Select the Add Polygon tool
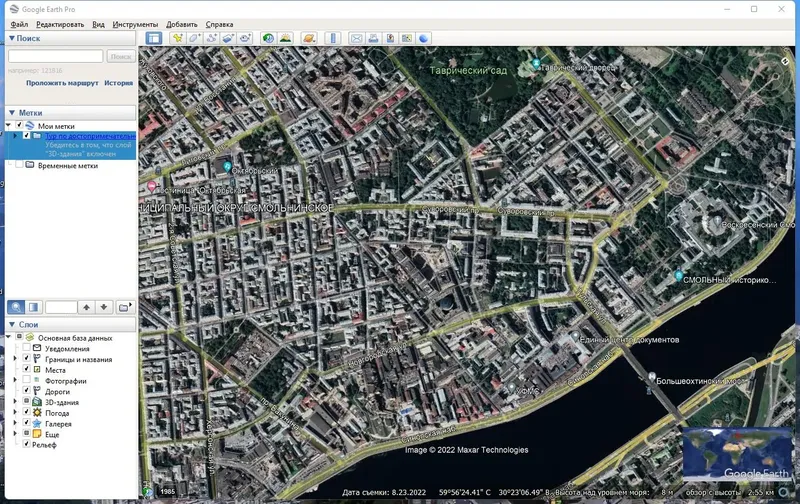The width and height of the screenshot is (800, 504). [x=194, y=38]
